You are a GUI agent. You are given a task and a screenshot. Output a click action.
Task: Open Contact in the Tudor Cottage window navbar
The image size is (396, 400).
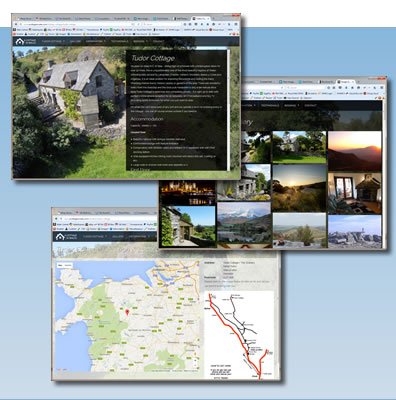158,42
